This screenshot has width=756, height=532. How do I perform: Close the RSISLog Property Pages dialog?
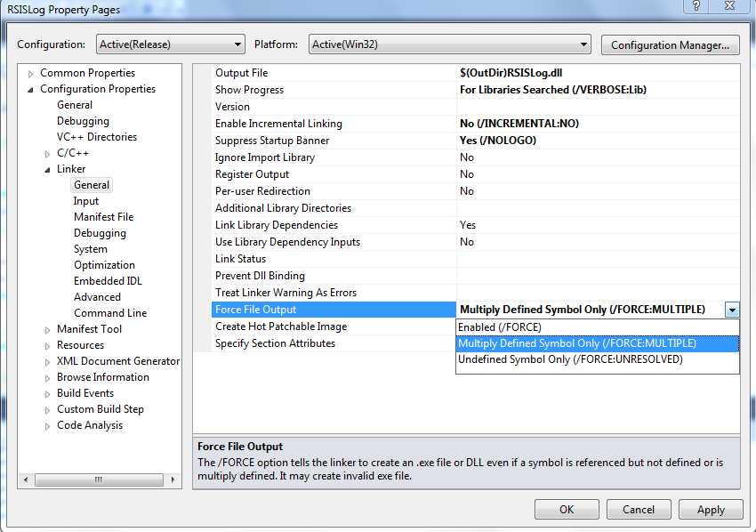click(x=730, y=6)
